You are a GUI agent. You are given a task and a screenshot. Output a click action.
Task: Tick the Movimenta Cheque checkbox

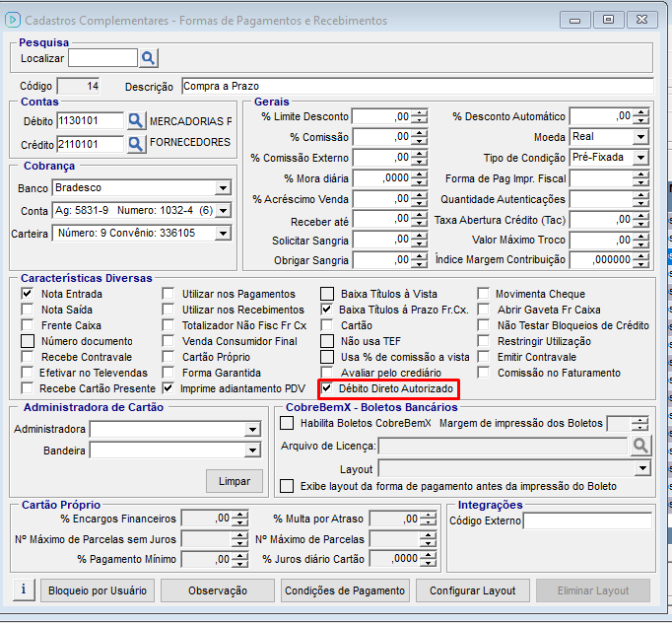[484, 294]
